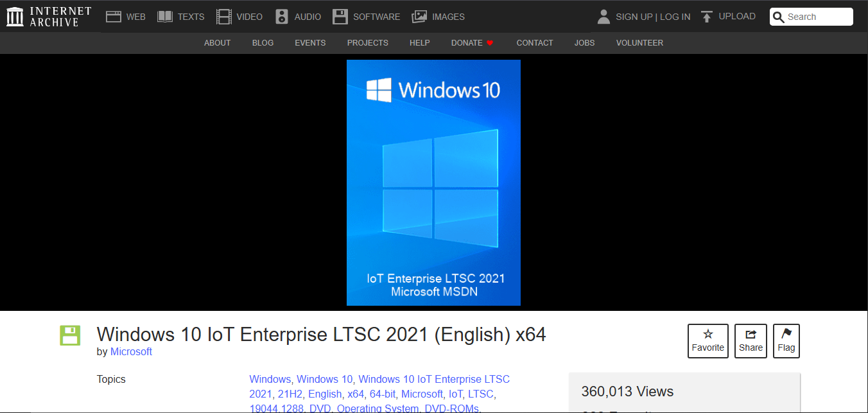
Task: Open the PROJECTS link
Action: coord(368,43)
